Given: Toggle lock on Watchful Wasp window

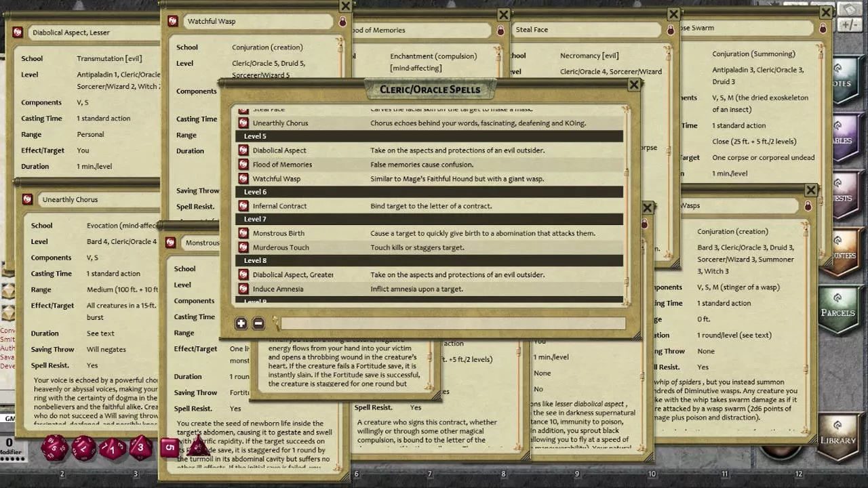Looking at the screenshot, I should pyautogui.click(x=342, y=22).
